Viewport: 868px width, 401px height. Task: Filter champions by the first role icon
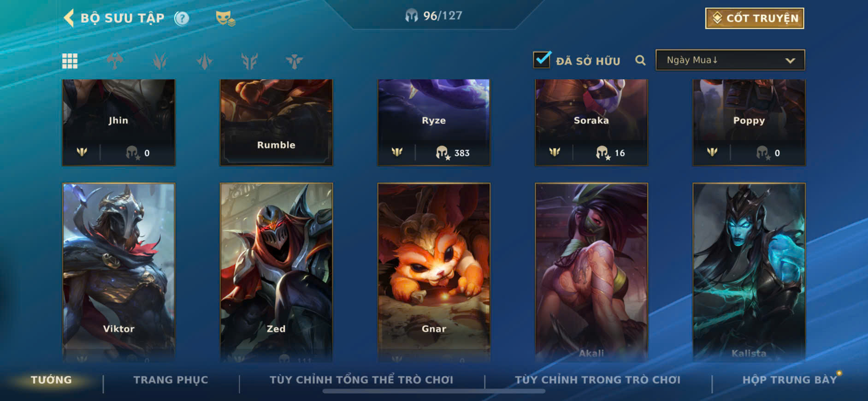[x=115, y=61]
